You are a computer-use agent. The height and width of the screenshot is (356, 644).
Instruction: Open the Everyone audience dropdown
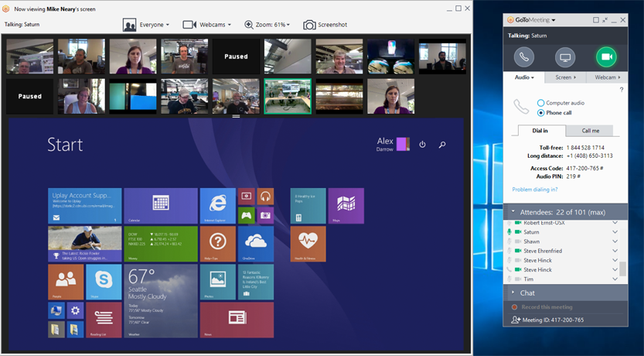(x=146, y=25)
